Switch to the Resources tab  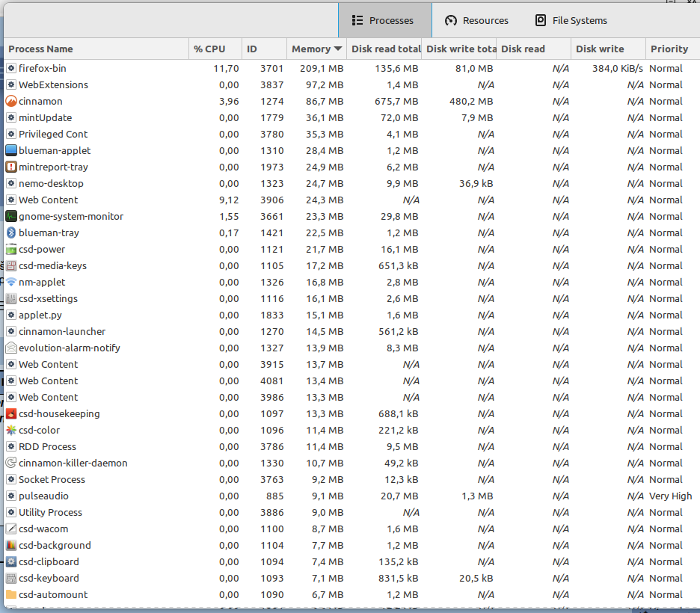coord(476,20)
